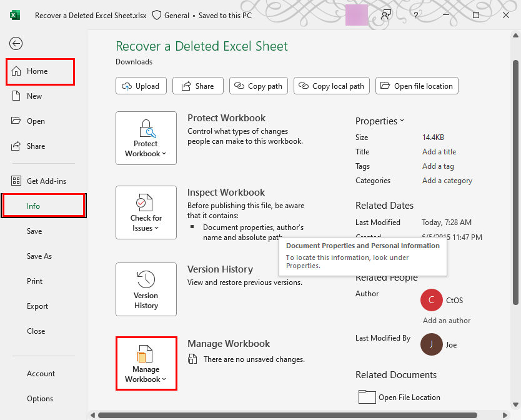Click the vertical scrollbar thumb
Image resolution: width=521 pixels, height=420 pixels.
pos(515,182)
